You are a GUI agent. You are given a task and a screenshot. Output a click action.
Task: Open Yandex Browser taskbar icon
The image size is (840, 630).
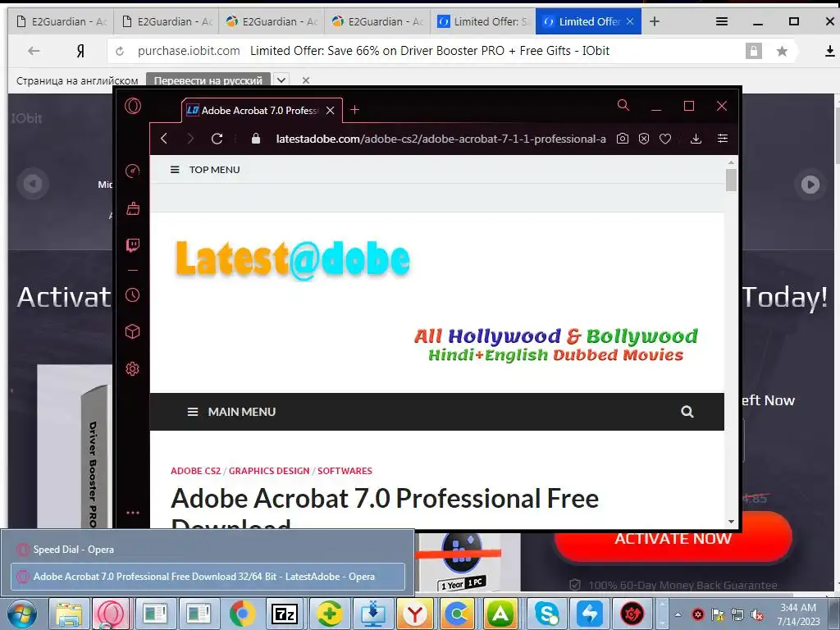click(414, 614)
